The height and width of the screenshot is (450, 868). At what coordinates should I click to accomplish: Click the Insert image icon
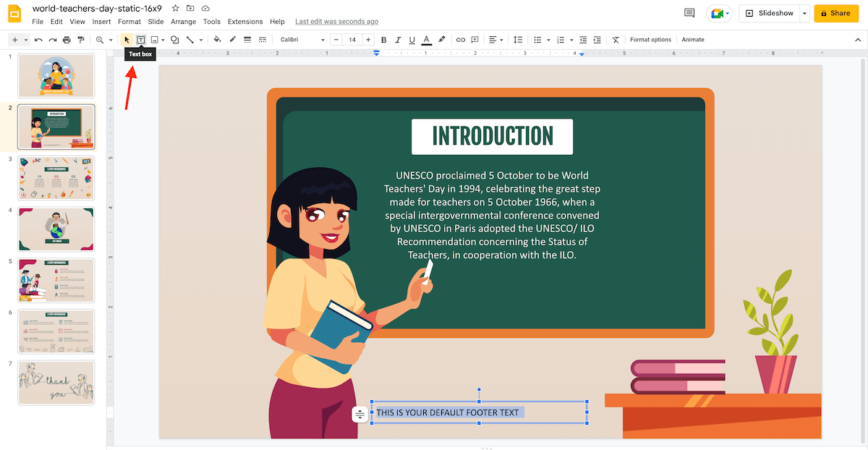(154, 40)
